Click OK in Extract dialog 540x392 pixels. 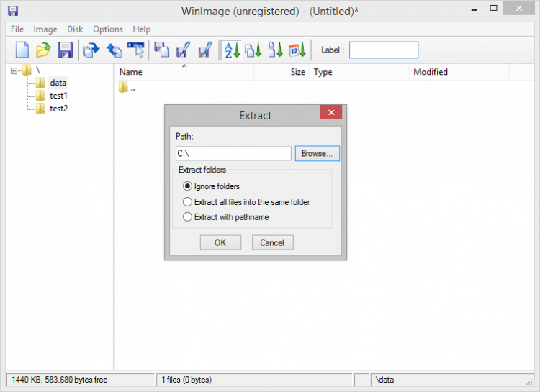pos(220,242)
